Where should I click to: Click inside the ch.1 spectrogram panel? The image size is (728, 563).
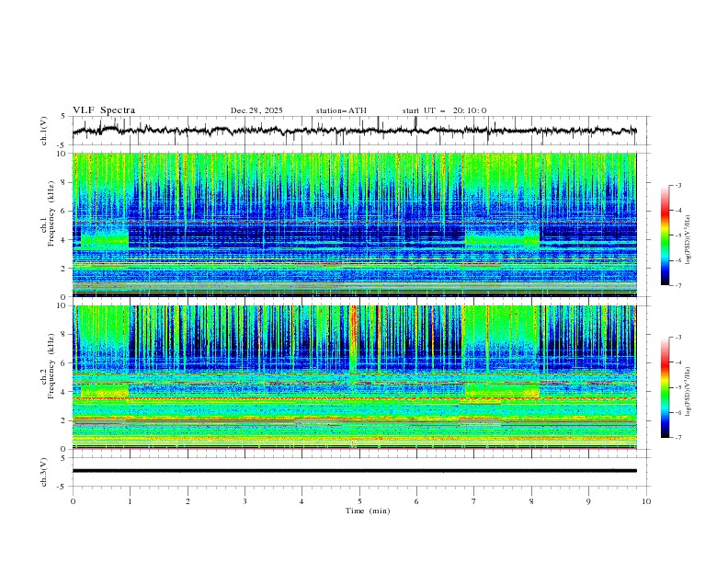pos(354,224)
